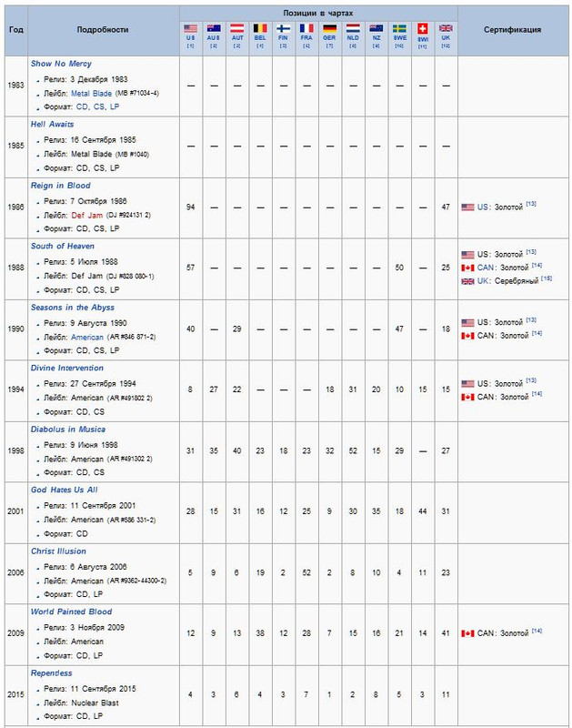Click the France flag icon in header
The image size is (572, 728).
306,28
